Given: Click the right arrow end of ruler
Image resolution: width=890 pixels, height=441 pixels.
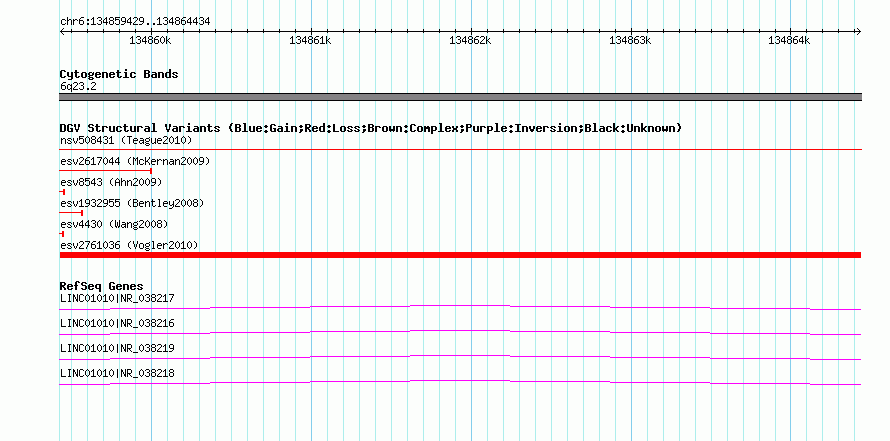Looking at the screenshot, I should [x=858, y=32].
